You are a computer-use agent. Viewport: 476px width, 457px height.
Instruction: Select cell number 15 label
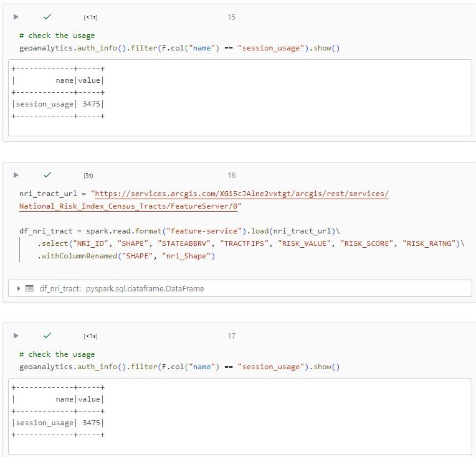point(231,17)
